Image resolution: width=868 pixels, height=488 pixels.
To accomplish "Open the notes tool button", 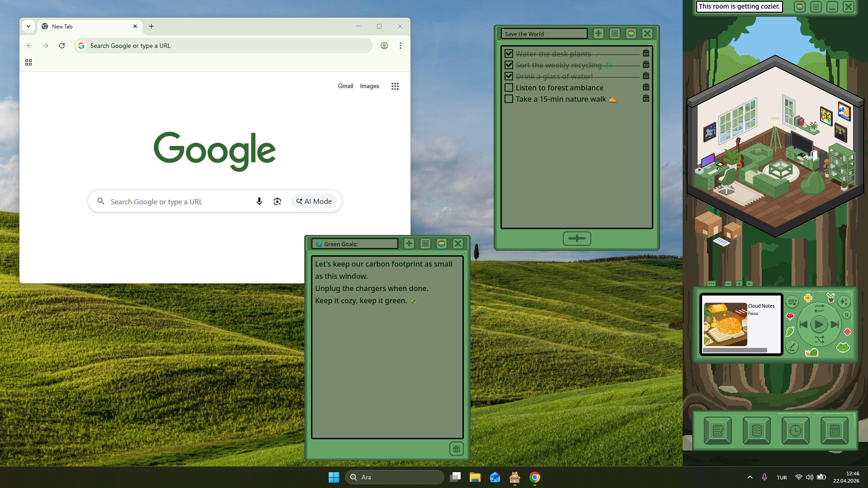I will 717,431.
